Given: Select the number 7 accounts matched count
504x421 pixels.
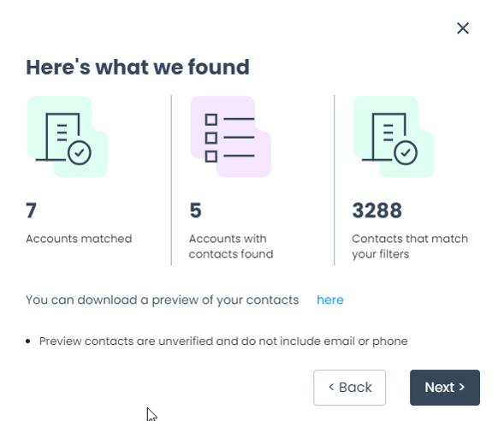Looking at the screenshot, I should (x=31, y=210).
